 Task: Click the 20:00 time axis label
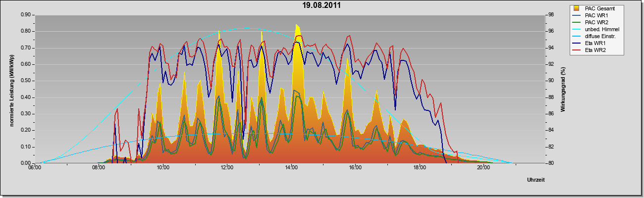(x=483, y=168)
